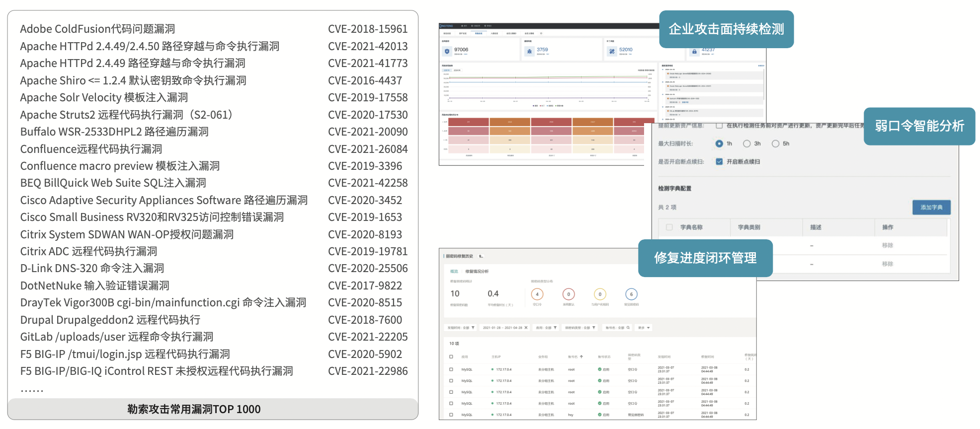Open the 弱密码类型 filter dropdown
This screenshot has width=980, height=429.
click(x=579, y=328)
